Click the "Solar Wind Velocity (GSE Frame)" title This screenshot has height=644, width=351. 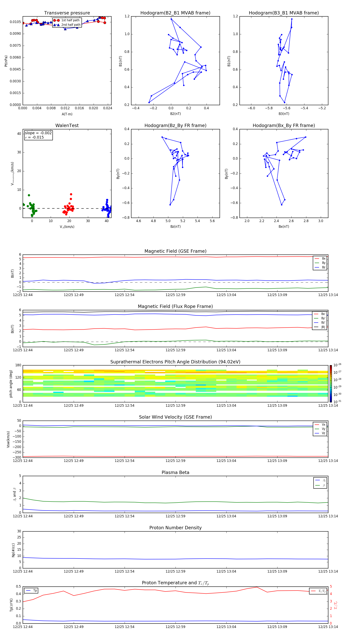175,417
